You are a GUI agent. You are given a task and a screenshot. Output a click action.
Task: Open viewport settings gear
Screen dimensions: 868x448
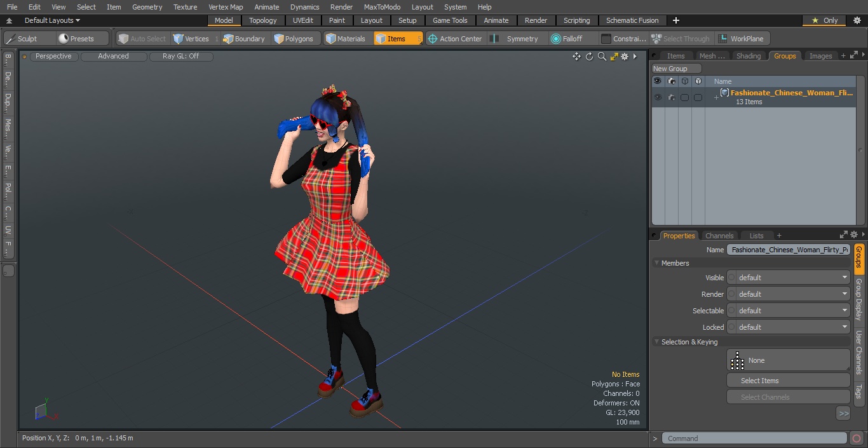coord(625,57)
